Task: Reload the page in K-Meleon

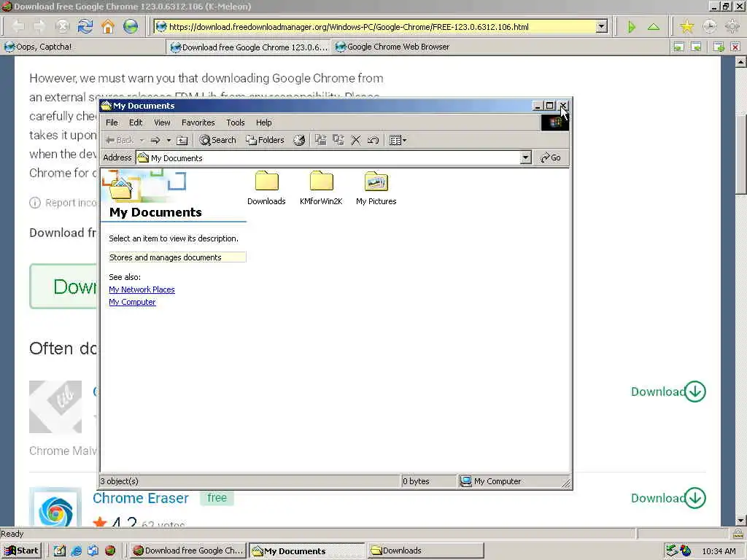Action: pyautogui.click(x=85, y=26)
